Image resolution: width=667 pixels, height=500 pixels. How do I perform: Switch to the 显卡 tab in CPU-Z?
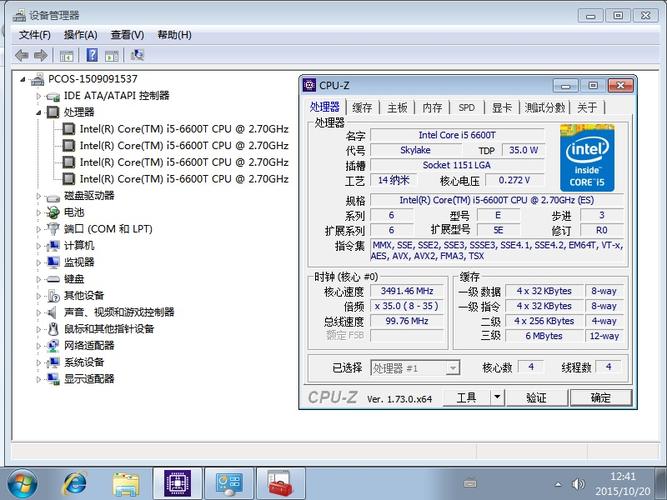[x=502, y=108]
